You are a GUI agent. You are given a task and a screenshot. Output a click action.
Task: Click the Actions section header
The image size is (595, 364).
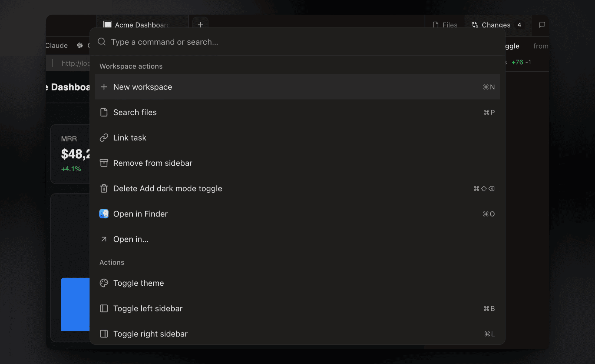(112, 262)
